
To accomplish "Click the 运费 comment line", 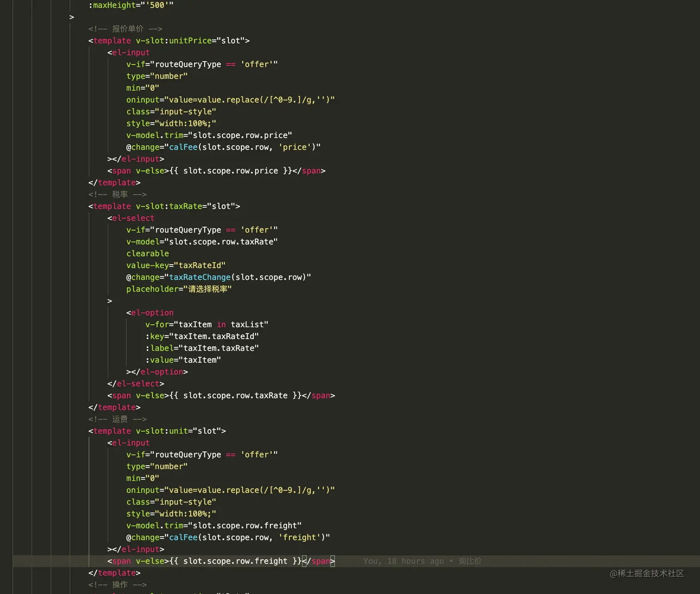I will (118, 419).
